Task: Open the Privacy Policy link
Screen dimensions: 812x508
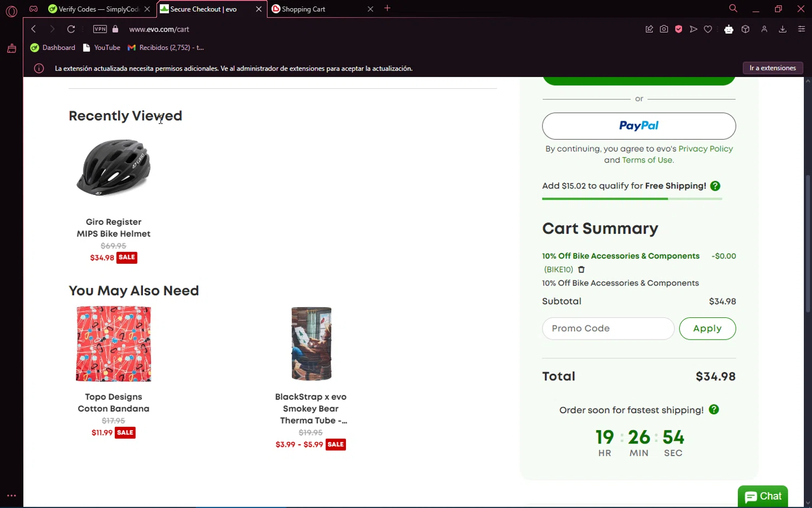Action: pyautogui.click(x=705, y=149)
